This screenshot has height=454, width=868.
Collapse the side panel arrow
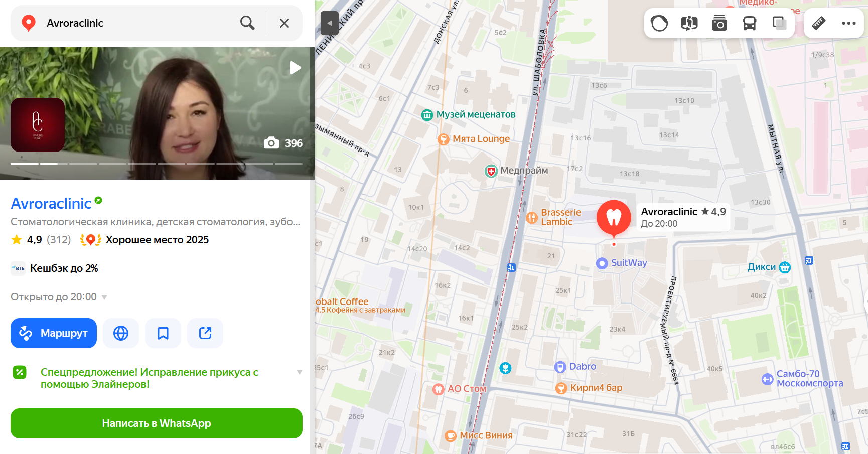[x=330, y=23]
